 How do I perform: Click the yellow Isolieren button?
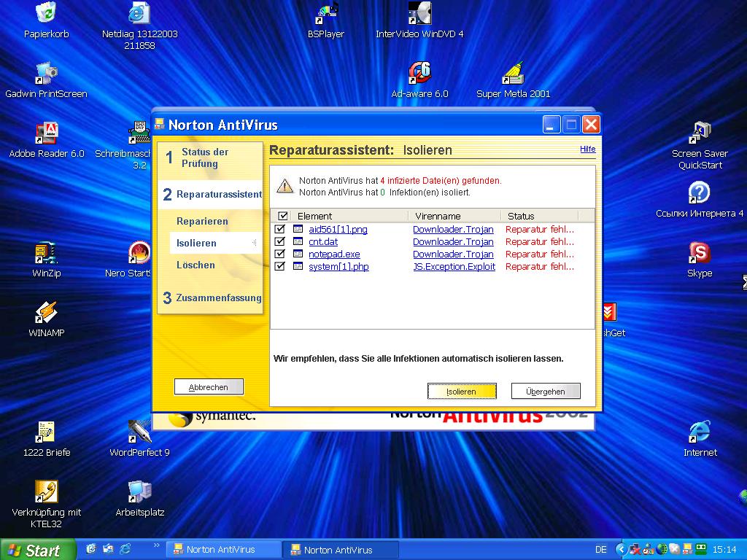[462, 392]
